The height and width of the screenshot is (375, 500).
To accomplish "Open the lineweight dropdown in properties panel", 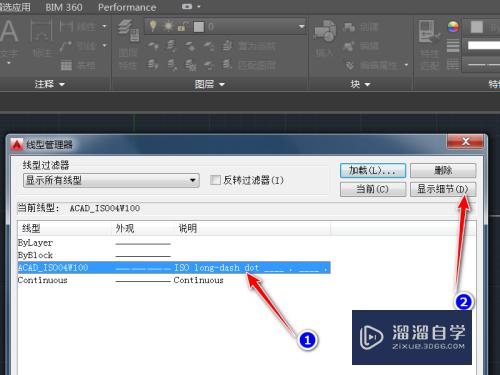I will coord(481,46).
